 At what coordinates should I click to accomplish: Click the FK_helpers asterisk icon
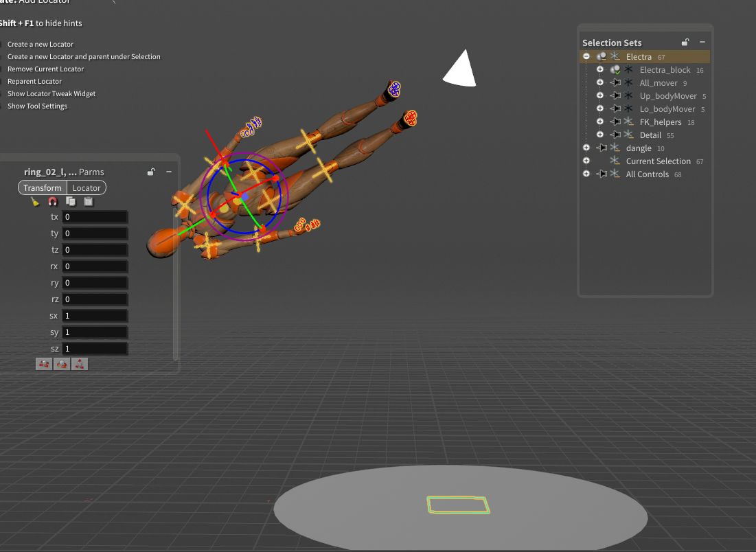[x=628, y=122]
